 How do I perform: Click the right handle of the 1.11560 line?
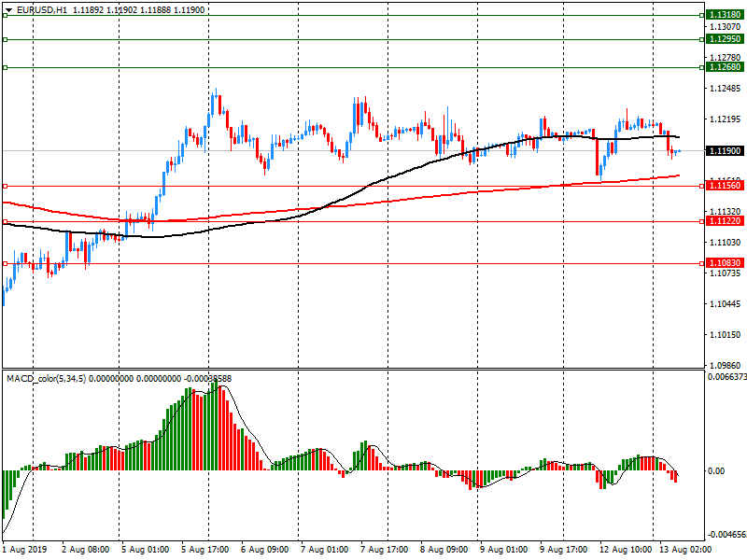point(702,186)
